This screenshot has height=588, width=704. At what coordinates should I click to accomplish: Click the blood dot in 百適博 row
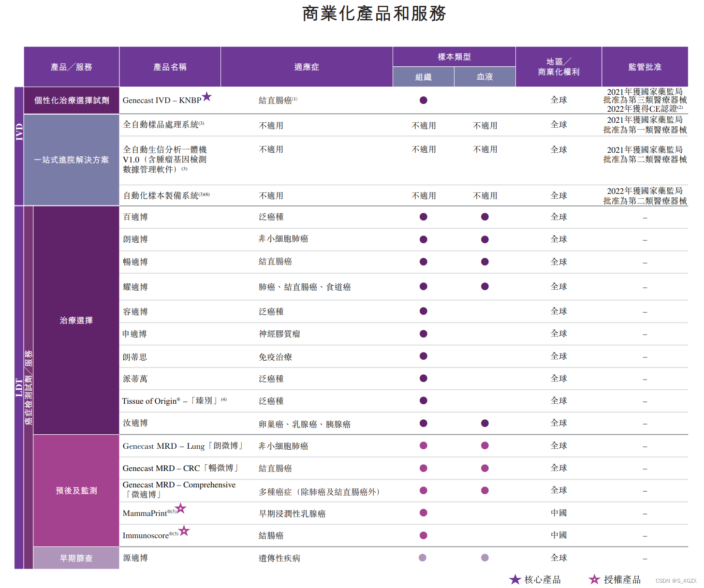[485, 217]
